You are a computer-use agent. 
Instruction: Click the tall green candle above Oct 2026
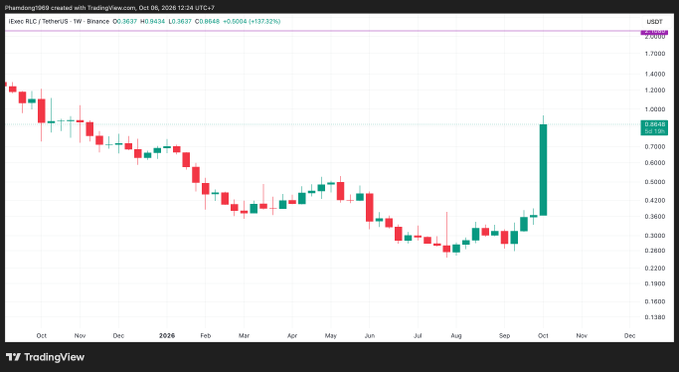(x=543, y=169)
